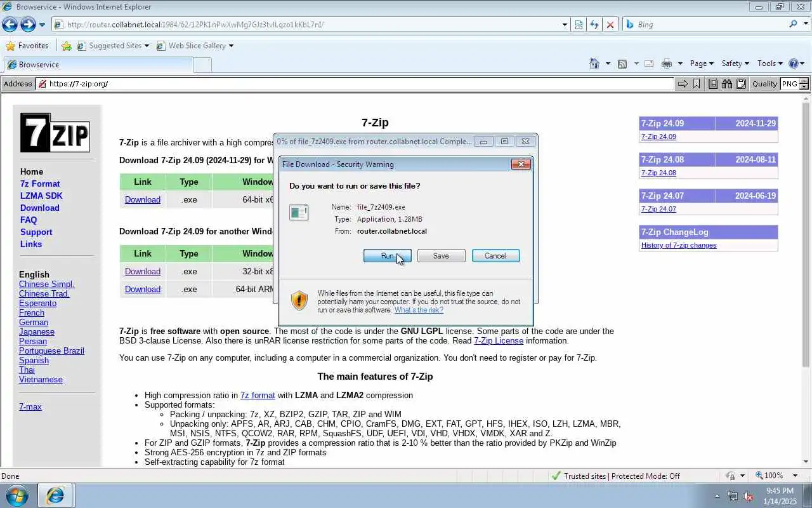Click the Browservice go arrow icon
The height and width of the screenshot is (508, 812).
pyautogui.click(x=683, y=84)
